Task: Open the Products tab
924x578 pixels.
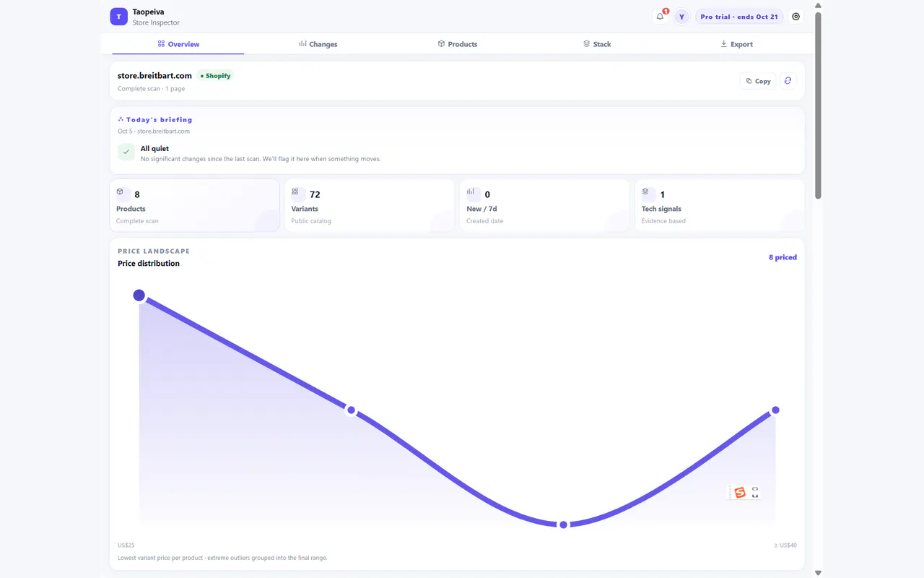Action: [457, 44]
